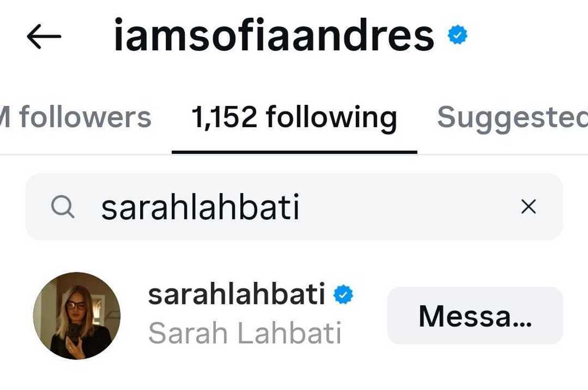
Task: Click the underline indicator beneath following
Action: pyautogui.click(x=295, y=152)
